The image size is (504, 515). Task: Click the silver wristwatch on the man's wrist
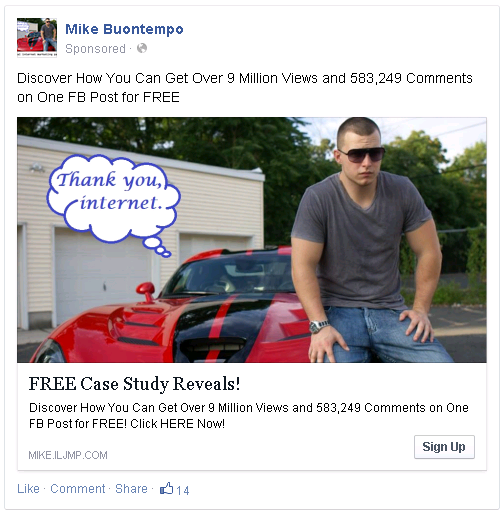point(318,326)
